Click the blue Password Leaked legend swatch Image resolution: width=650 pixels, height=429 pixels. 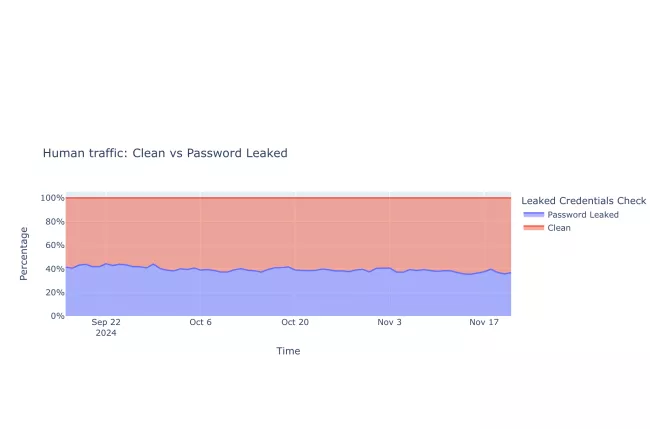pyautogui.click(x=533, y=215)
